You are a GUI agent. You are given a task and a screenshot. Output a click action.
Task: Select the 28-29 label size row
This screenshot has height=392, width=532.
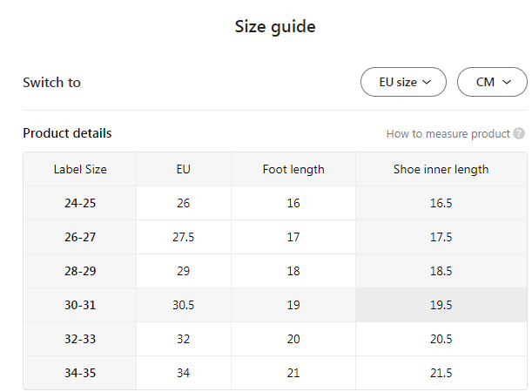click(80, 271)
